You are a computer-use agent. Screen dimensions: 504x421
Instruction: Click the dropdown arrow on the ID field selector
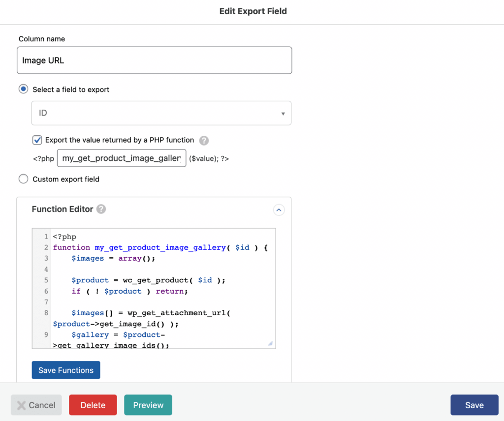pos(283,113)
